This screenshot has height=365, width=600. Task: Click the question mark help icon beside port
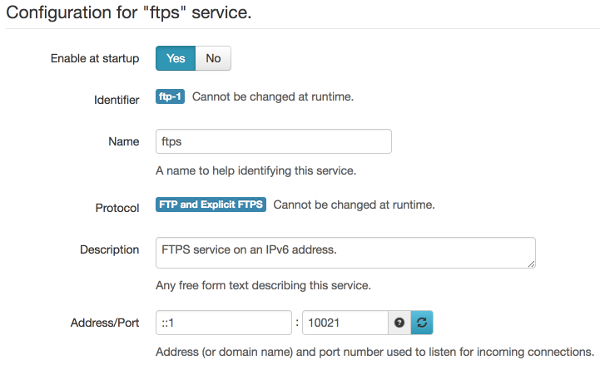(399, 323)
